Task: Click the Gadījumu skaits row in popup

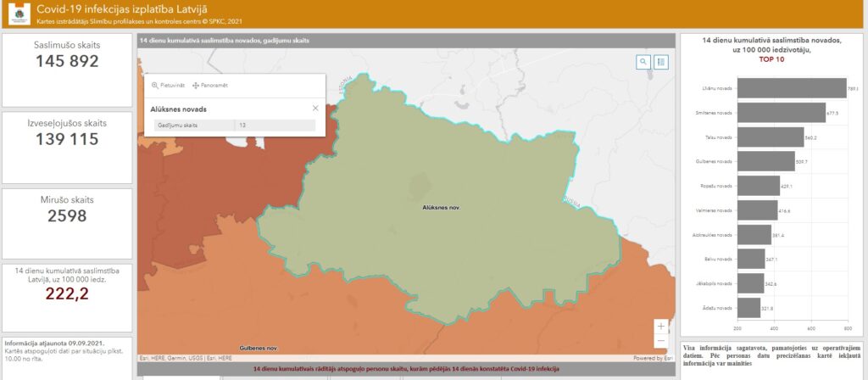Action: tap(234, 126)
